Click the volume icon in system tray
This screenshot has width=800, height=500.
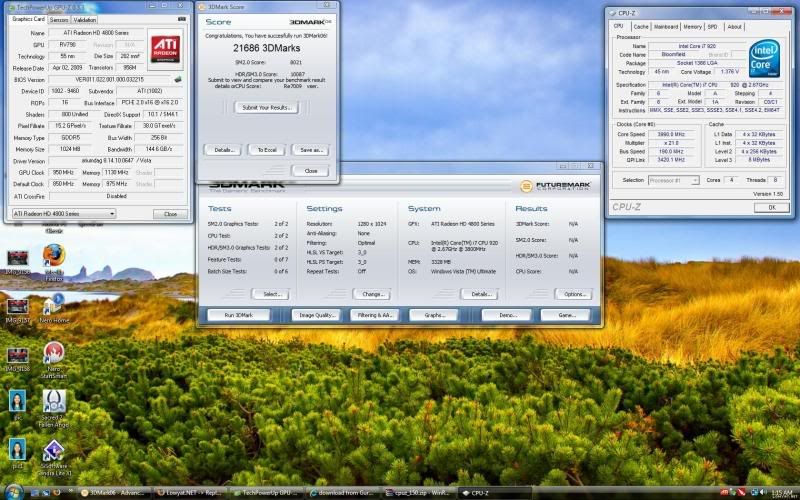[x=764, y=493]
